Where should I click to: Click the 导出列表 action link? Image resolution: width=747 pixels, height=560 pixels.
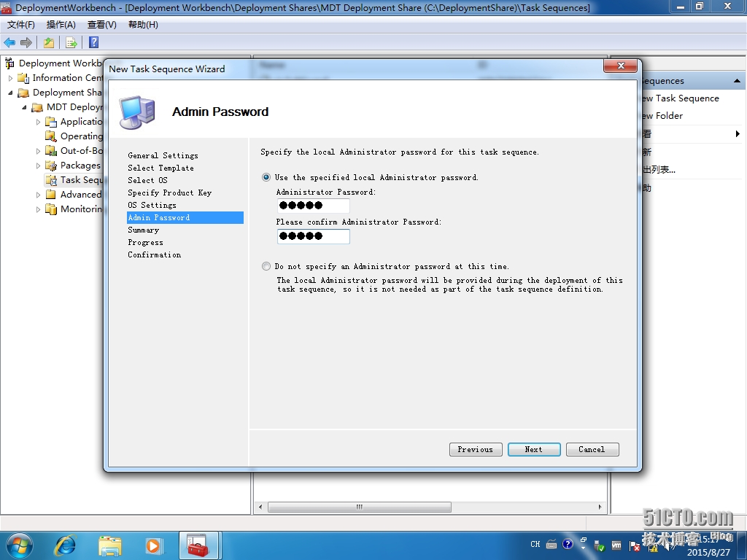click(659, 169)
